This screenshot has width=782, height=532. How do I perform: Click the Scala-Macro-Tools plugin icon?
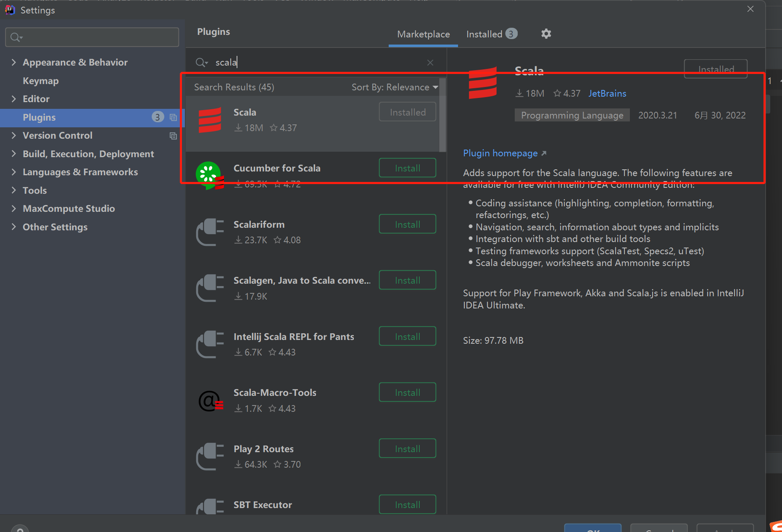[x=211, y=400]
